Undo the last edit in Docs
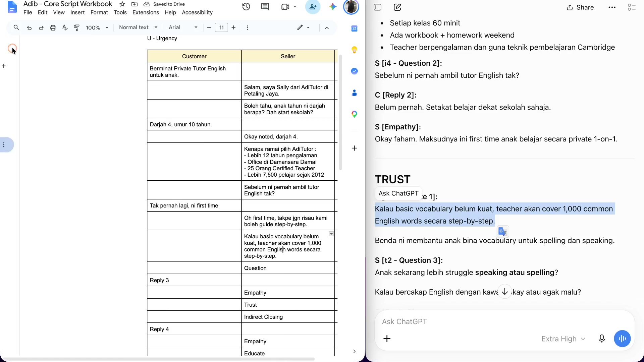The image size is (644, 362). click(29, 28)
